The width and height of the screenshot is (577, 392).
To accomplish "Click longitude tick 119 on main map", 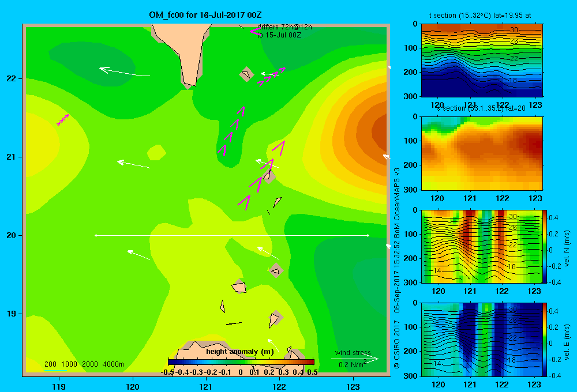I will click(59, 387).
